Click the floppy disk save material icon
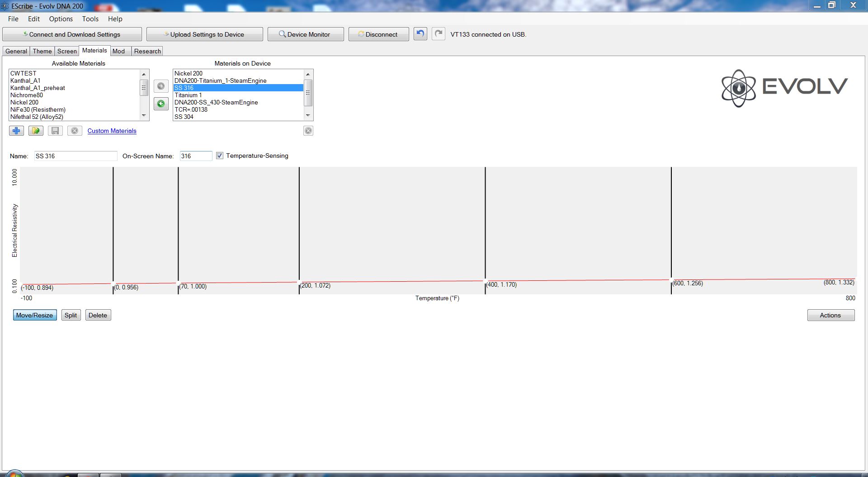The width and height of the screenshot is (868, 477). click(55, 131)
